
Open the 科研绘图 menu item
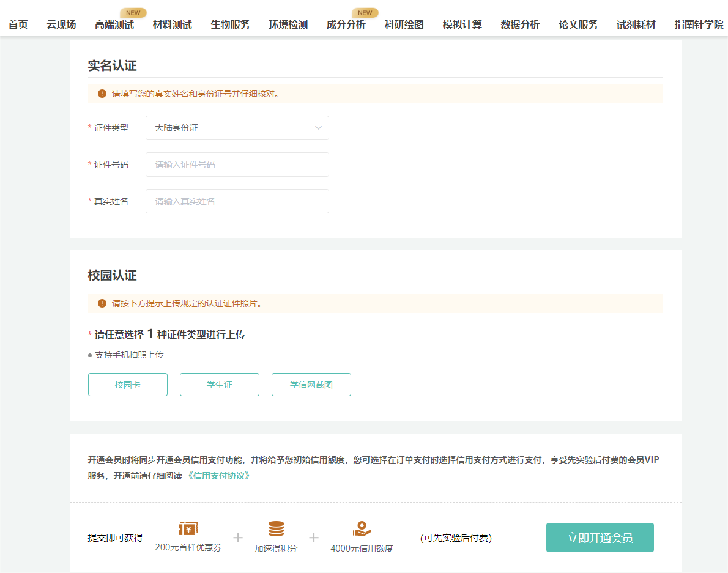pos(404,24)
